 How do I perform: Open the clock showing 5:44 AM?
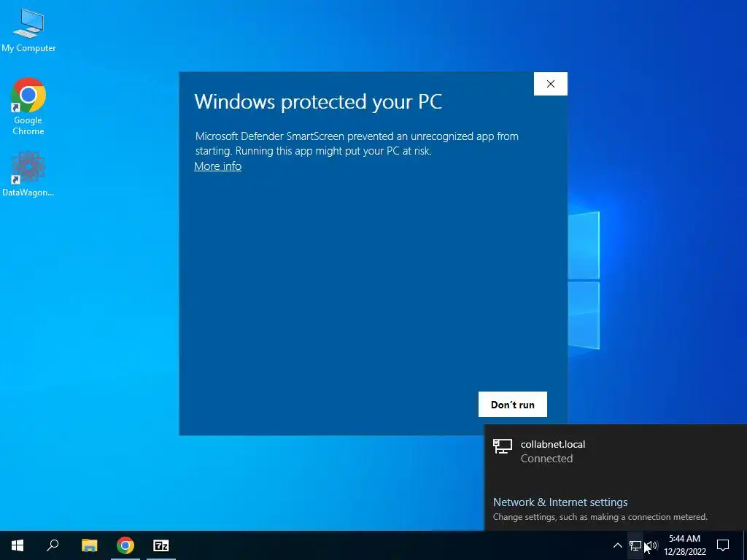684,545
